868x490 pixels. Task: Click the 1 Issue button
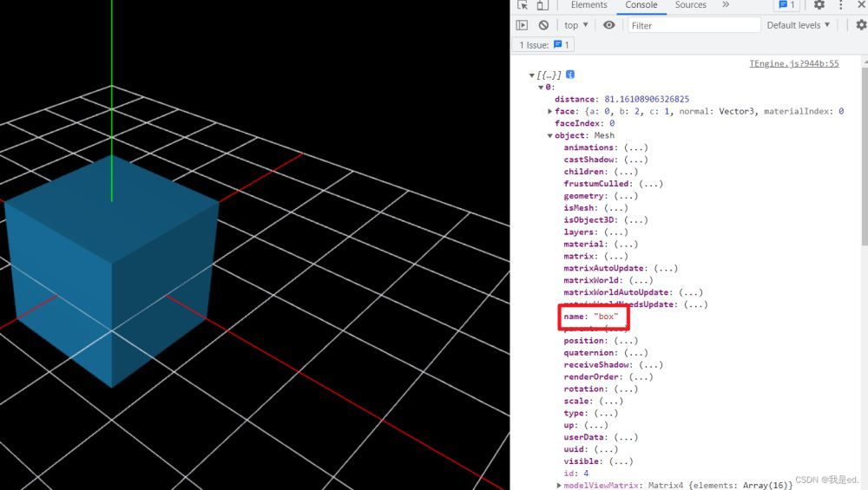[x=543, y=44]
